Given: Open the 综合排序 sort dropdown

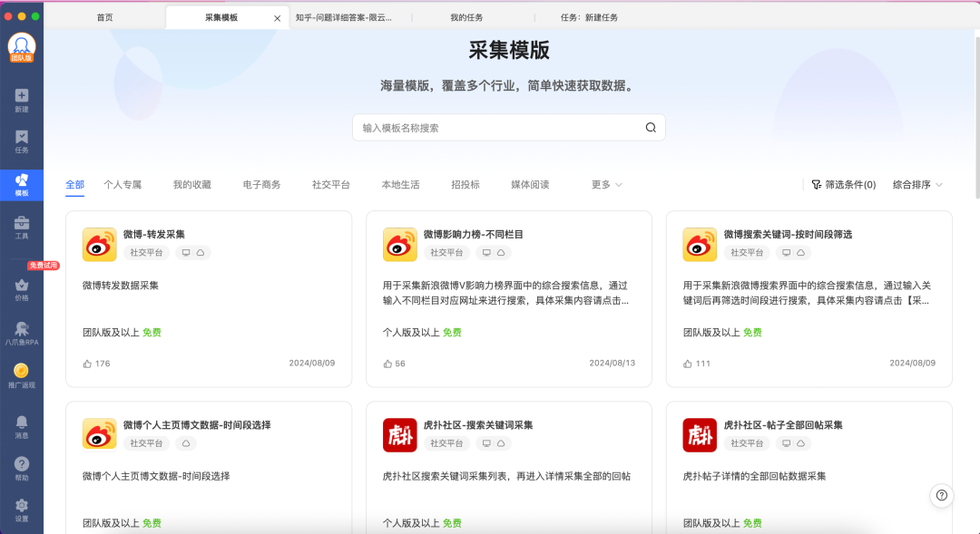Looking at the screenshot, I should pyautogui.click(x=916, y=185).
